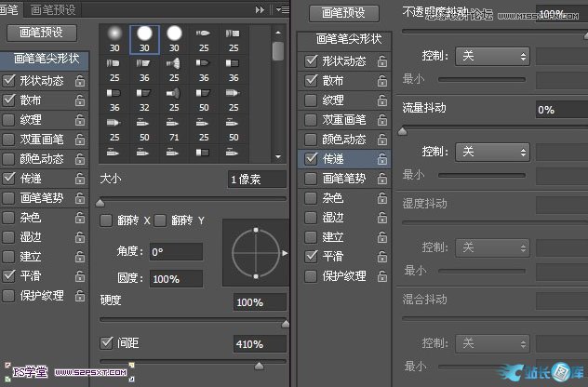Click the 大小 size input field
This screenshot has height=387, width=588.
click(257, 179)
